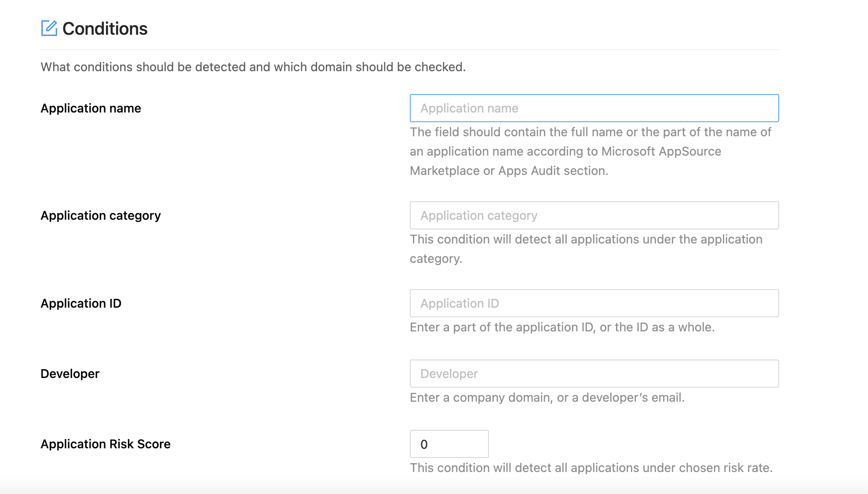Focus the Application name input field
The width and height of the screenshot is (868, 494).
[594, 108]
